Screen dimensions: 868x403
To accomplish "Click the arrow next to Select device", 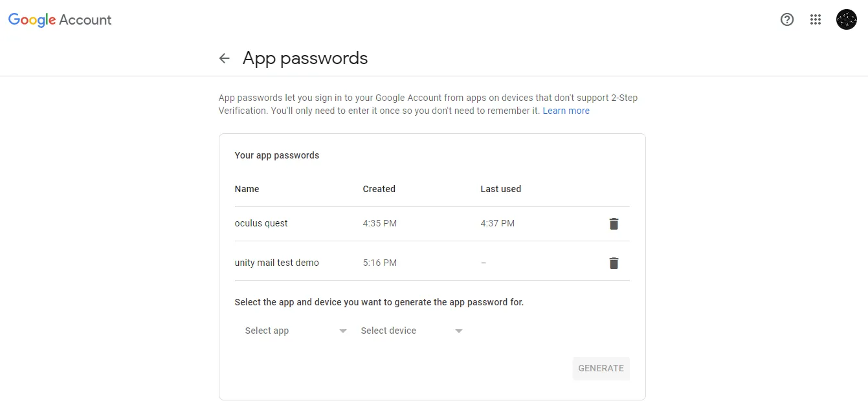I will 459,331.
